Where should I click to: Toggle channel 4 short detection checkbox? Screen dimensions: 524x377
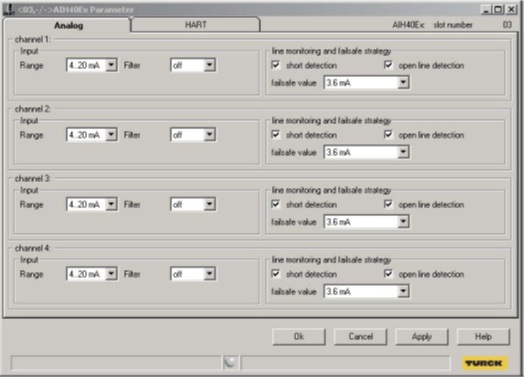coord(275,273)
